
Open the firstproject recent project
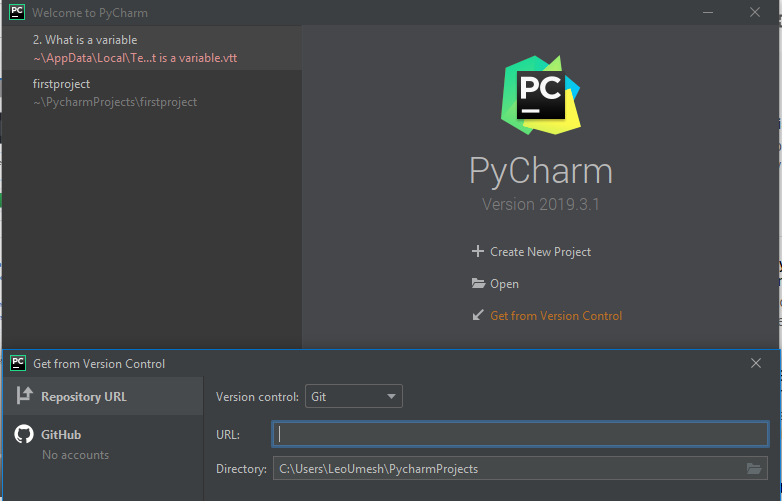coord(152,93)
